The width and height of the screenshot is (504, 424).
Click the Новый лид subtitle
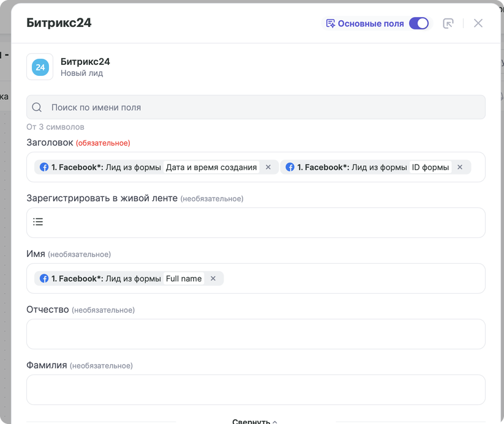[x=81, y=73]
